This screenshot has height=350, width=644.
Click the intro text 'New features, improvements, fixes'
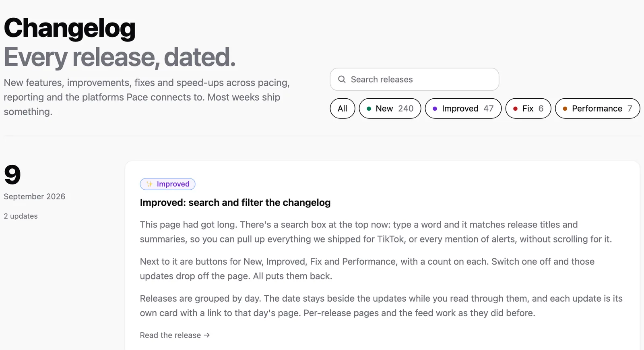[x=147, y=97]
